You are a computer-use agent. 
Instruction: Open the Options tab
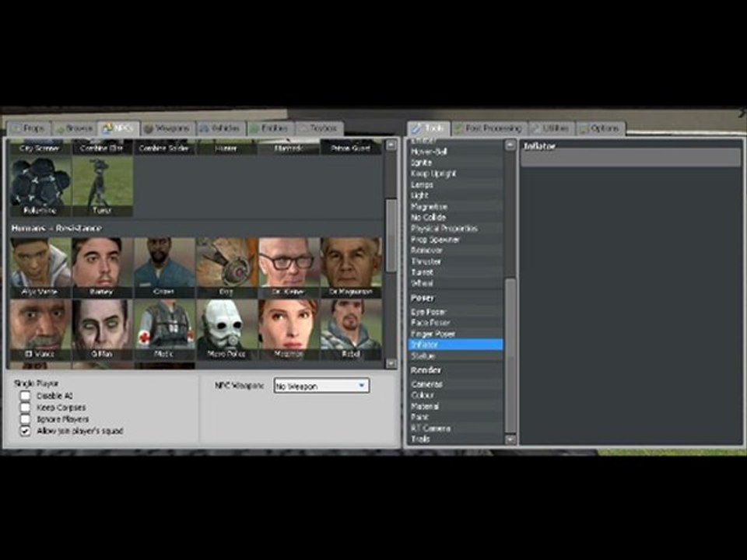[600, 128]
